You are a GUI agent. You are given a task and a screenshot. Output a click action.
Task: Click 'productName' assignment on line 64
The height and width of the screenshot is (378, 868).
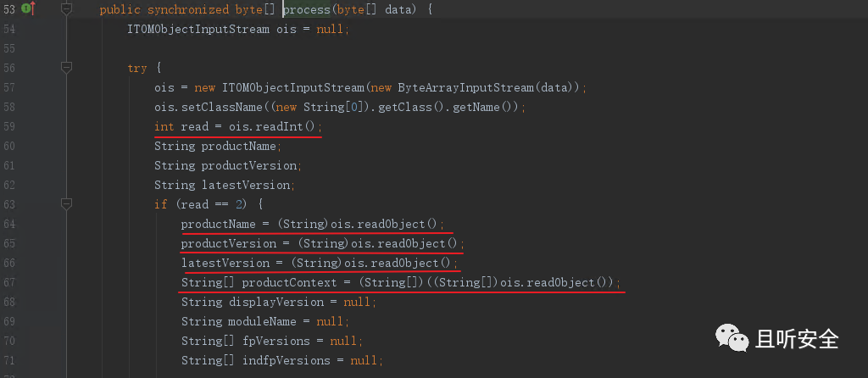(219, 224)
